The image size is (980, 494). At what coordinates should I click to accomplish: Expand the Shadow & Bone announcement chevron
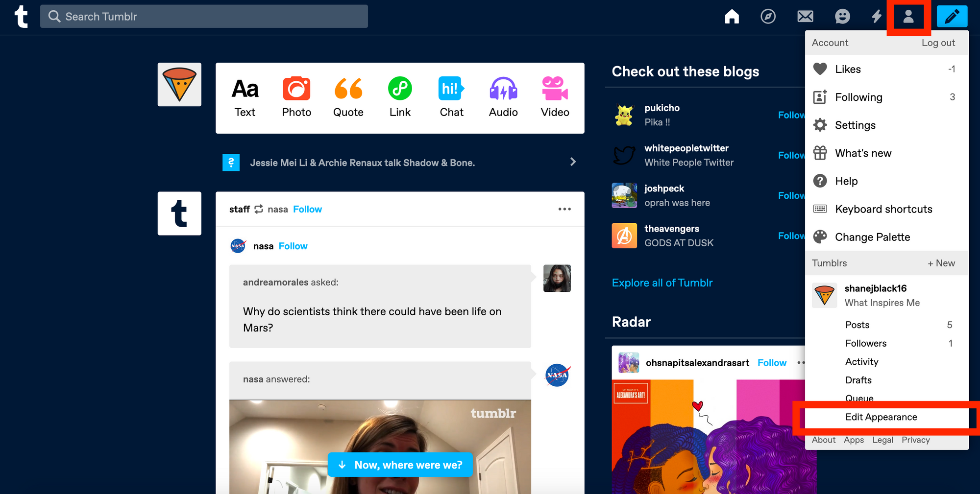point(573,162)
